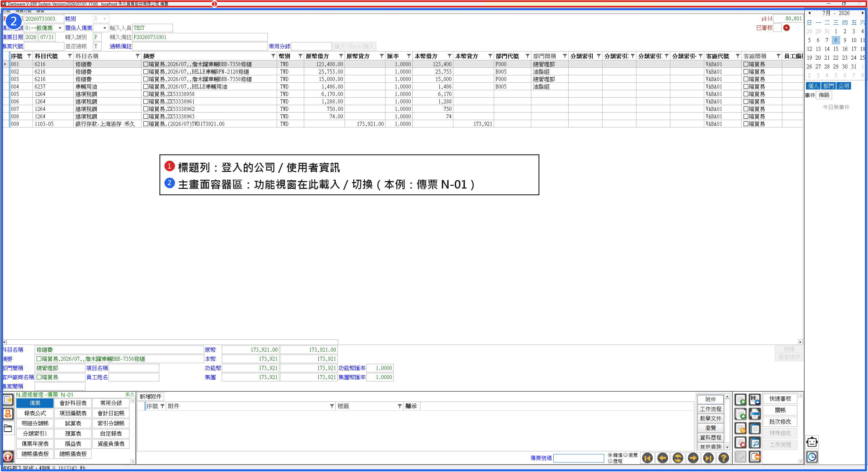Open the 傳票種類 dropdown showing 0:一般傳票

[60, 28]
